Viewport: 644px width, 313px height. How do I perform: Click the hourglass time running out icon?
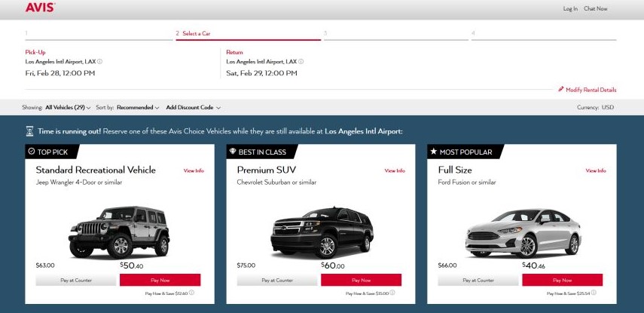tap(29, 131)
